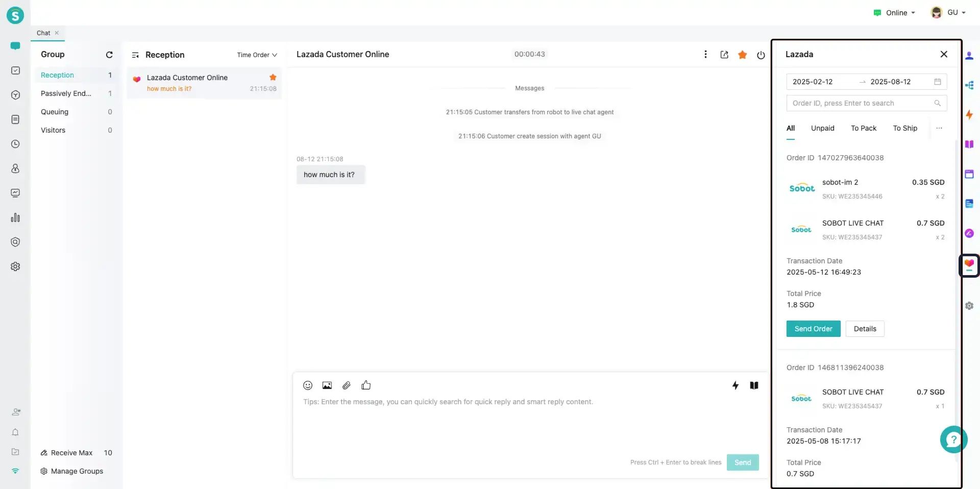
Task: Open the customer profile icon in the right sidebar
Action: tap(969, 56)
